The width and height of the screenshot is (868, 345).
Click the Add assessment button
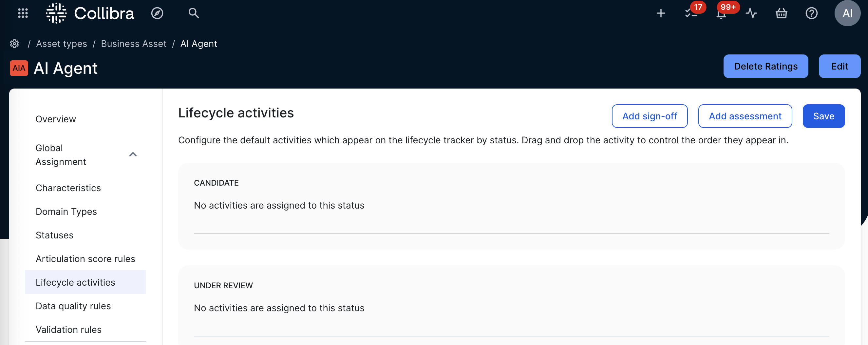pos(745,116)
